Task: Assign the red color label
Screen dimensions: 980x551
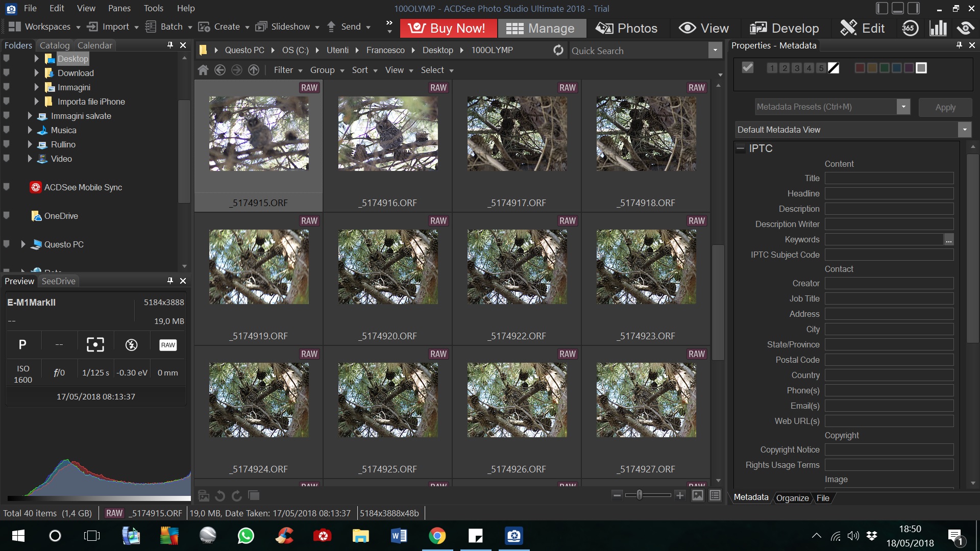Action: (861, 67)
